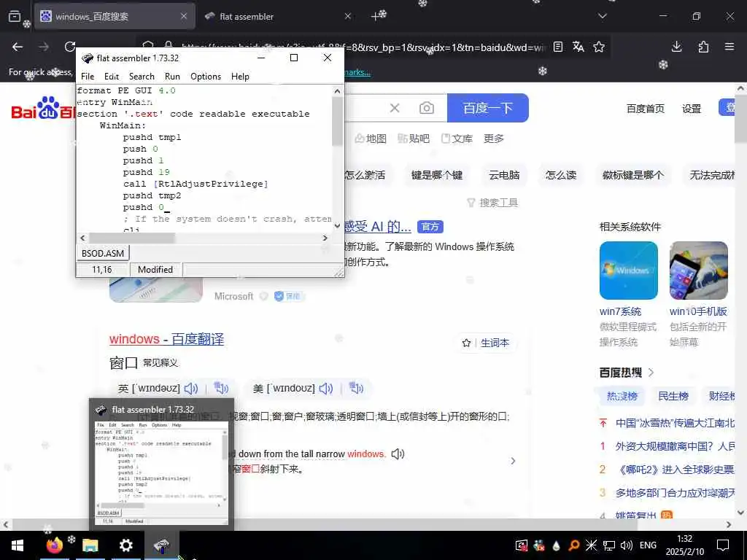Switch to the 贴吧 search category
The height and width of the screenshot is (560, 747).
[x=414, y=139]
